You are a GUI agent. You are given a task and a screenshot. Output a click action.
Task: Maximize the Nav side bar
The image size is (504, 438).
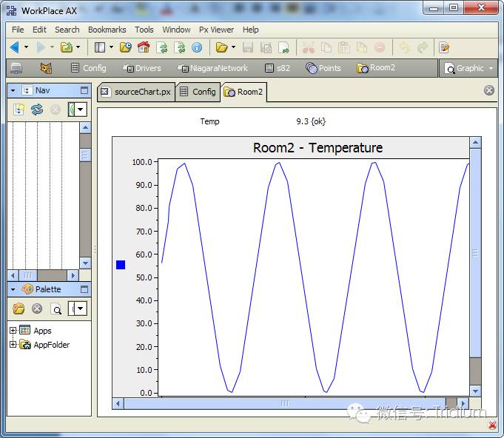(x=84, y=90)
